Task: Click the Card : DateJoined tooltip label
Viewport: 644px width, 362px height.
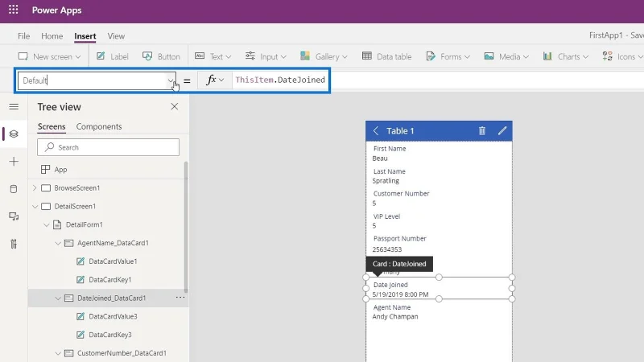Action: click(x=399, y=264)
